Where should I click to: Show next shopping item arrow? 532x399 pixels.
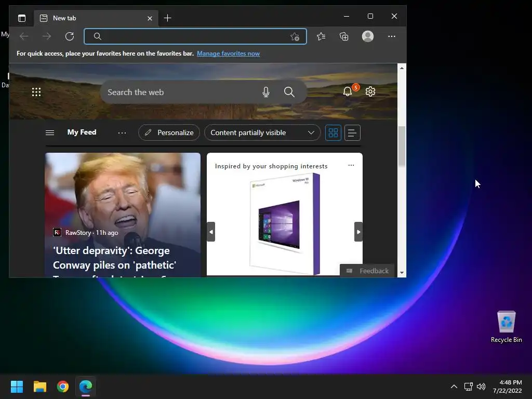[x=358, y=232]
